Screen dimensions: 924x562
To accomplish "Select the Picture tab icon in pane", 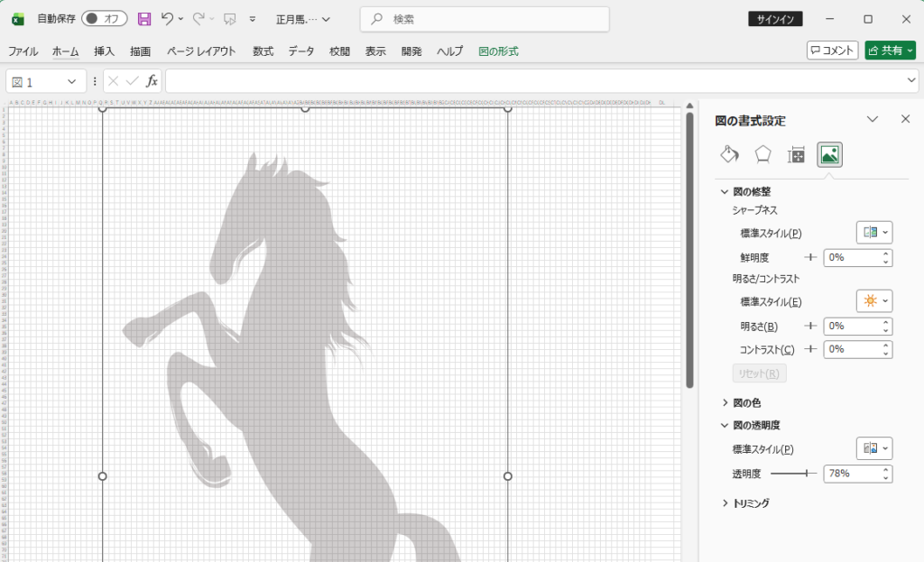I will (829, 155).
